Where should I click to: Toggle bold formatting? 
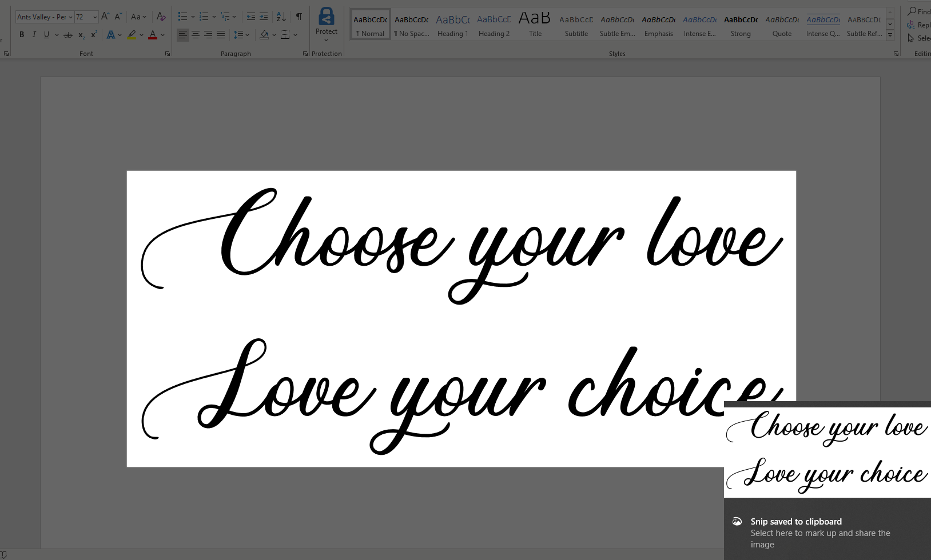22,35
